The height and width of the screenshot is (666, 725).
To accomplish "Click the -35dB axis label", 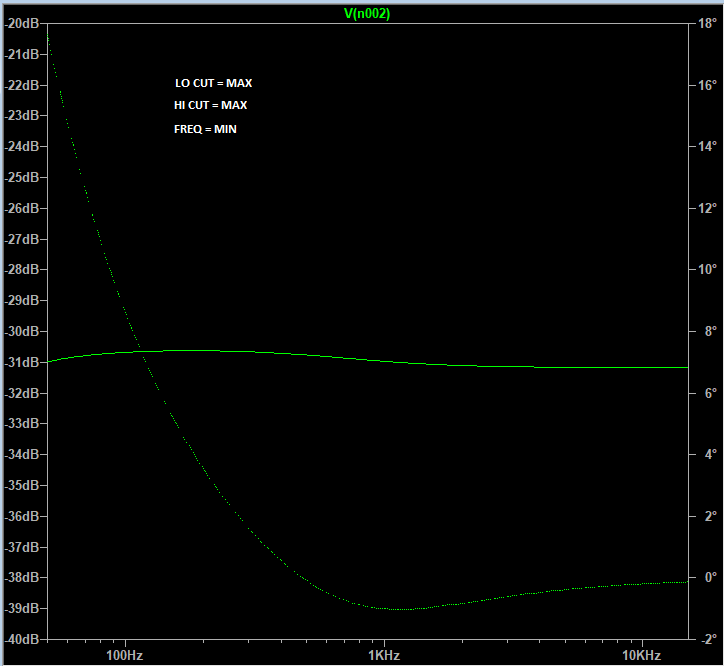I will click(x=21, y=486).
